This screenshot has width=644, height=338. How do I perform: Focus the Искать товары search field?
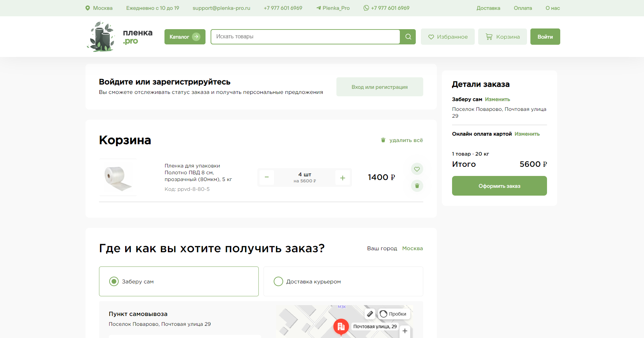click(x=305, y=37)
